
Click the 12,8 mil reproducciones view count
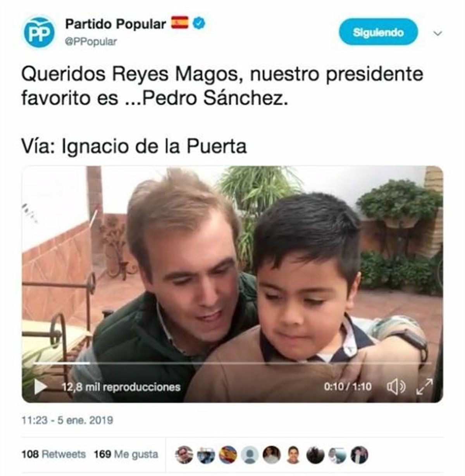121,387
